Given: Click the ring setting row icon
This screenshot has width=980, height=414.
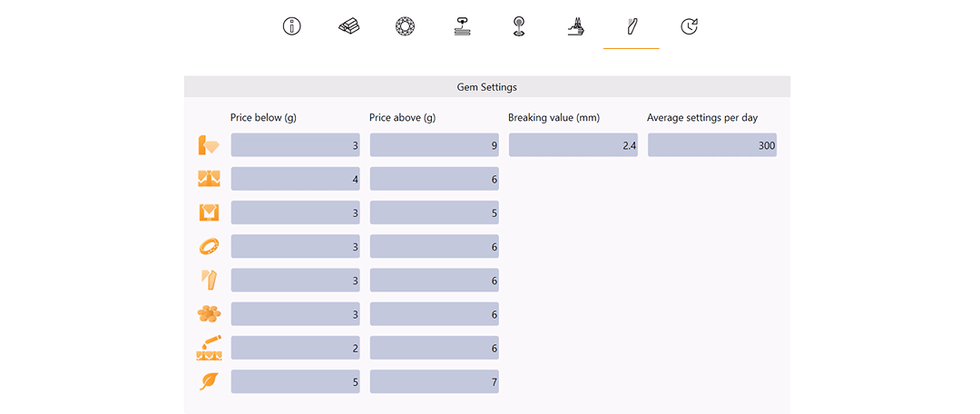Looking at the screenshot, I should [209, 246].
